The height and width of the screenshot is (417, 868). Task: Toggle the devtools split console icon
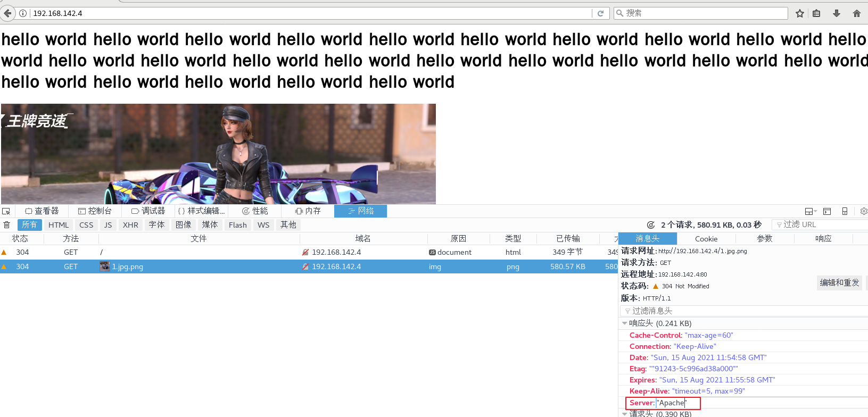click(x=827, y=211)
